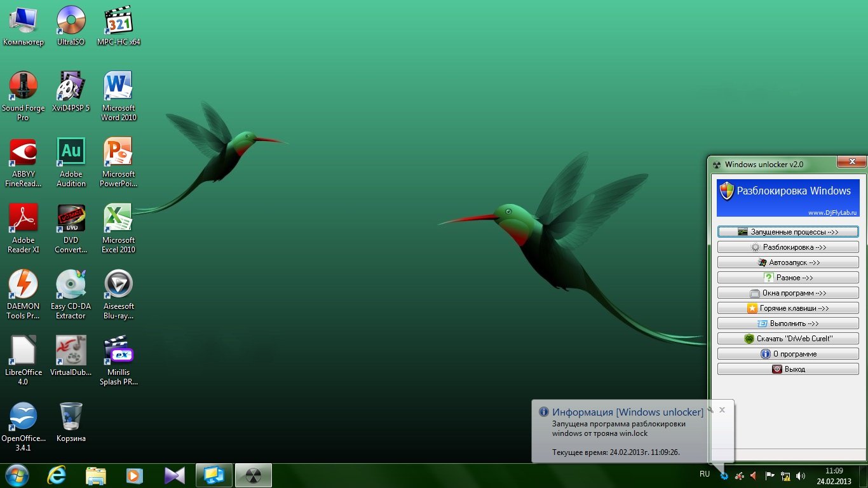Select the Aiseesoft Blu-ray shortcut

click(x=118, y=295)
